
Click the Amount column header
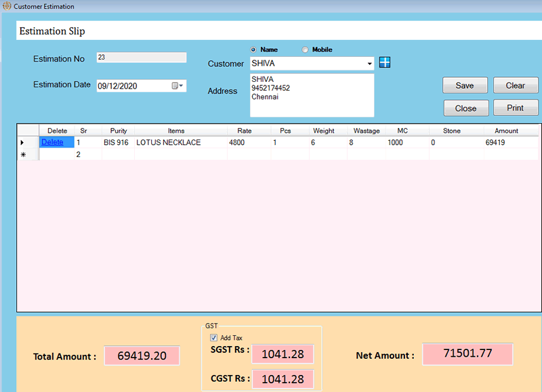[x=511, y=131]
